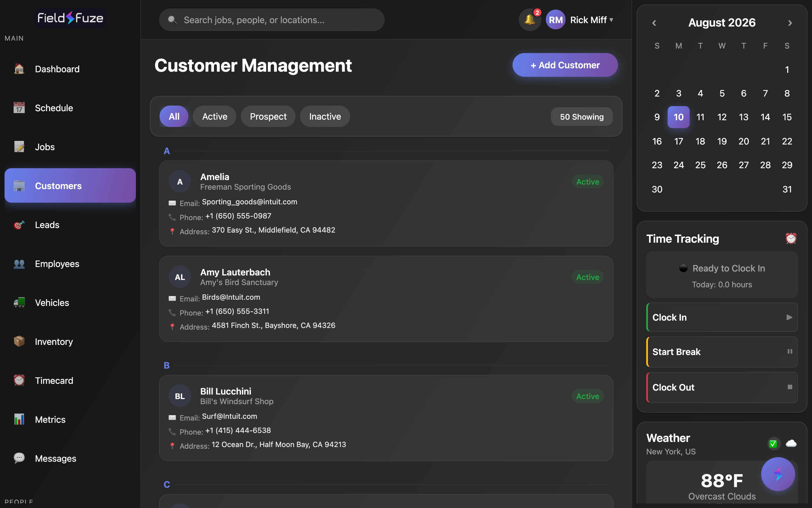The image size is (812, 508).
Task: Click email Sporting_goods@intuit.com
Action: pyautogui.click(x=250, y=202)
